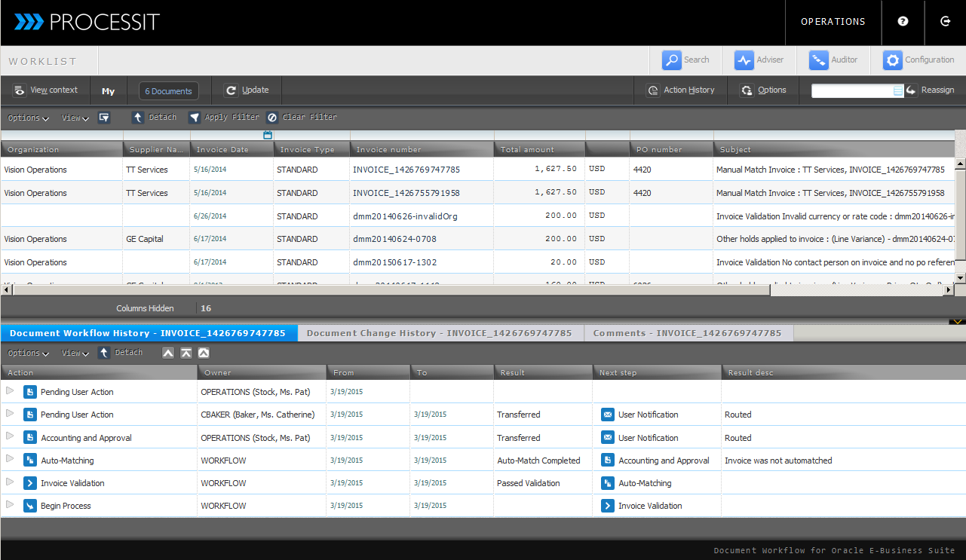Open the Search tool
The height and width of the screenshot is (560, 966).
coord(685,60)
